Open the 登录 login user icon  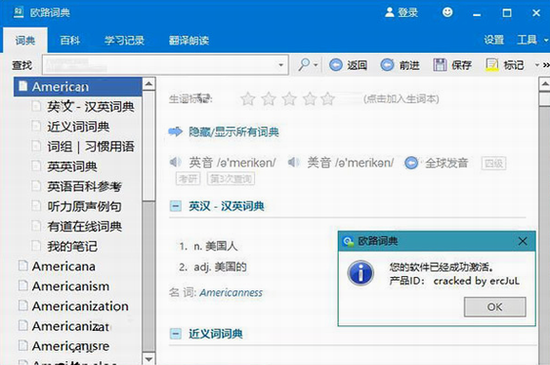click(x=389, y=13)
